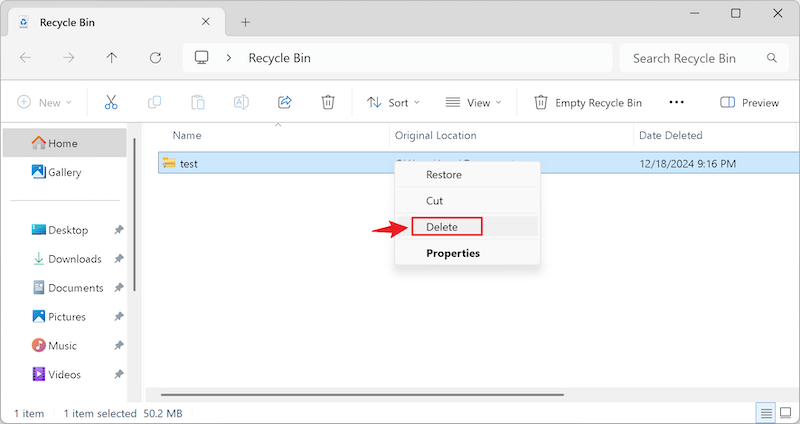The width and height of the screenshot is (800, 424).
Task: Open Downloads in the navigation pane
Action: pyautogui.click(x=65, y=259)
